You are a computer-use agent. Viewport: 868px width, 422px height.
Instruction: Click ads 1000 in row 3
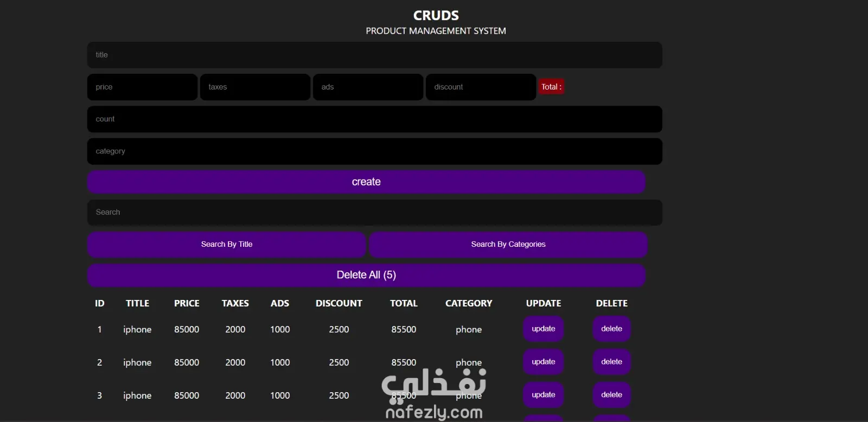pyautogui.click(x=280, y=395)
